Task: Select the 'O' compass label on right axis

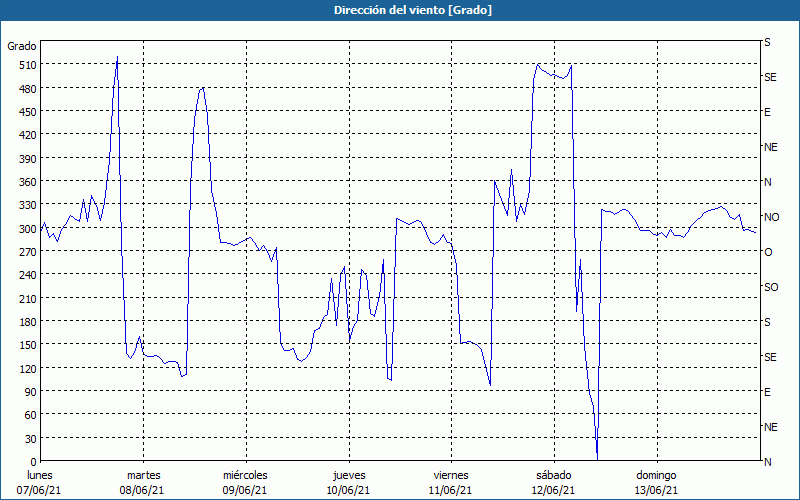Action: click(768, 253)
